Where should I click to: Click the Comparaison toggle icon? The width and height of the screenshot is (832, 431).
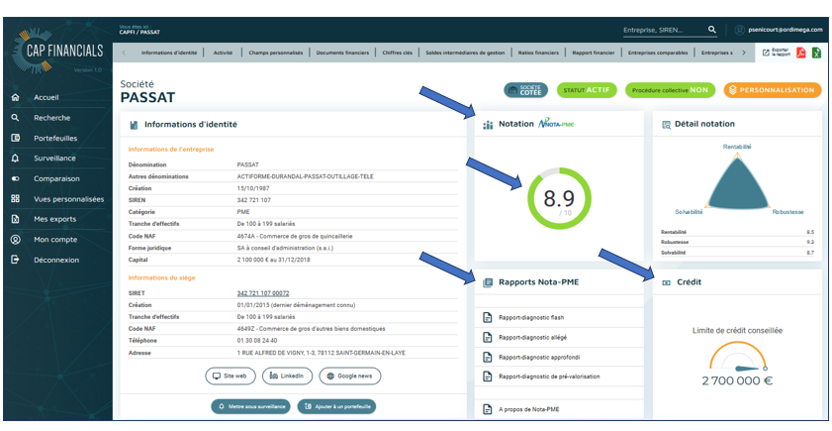tap(15, 179)
